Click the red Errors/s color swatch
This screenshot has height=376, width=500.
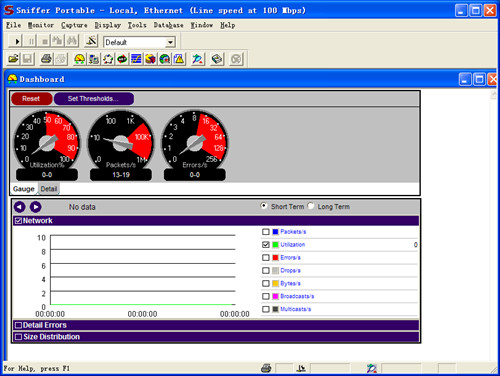pyautogui.click(x=275, y=258)
